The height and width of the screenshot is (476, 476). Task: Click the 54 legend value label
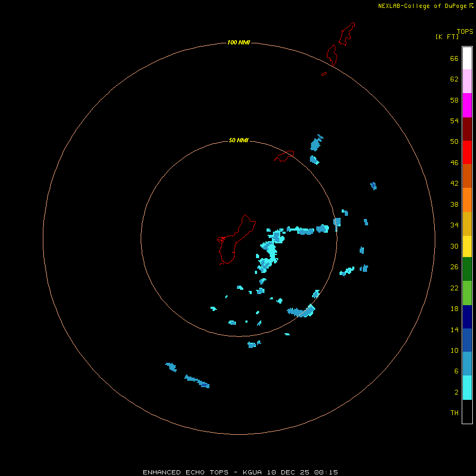(454, 121)
